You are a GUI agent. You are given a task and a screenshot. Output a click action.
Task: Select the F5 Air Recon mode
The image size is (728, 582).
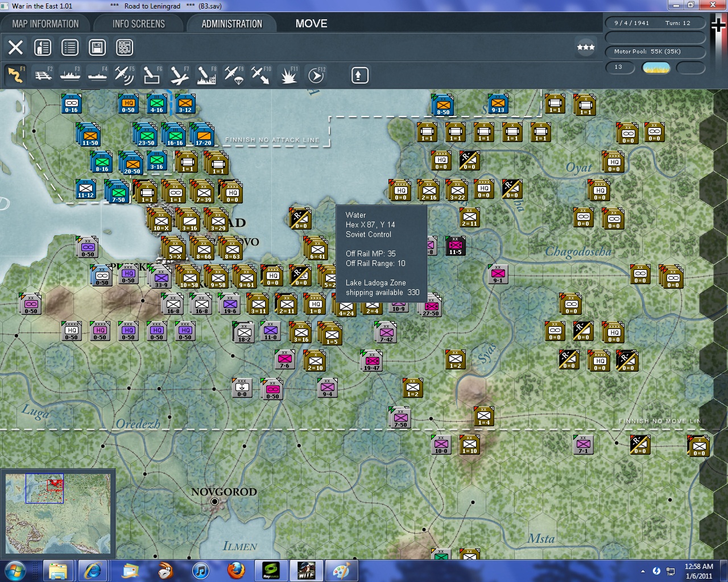pyautogui.click(x=125, y=75)
